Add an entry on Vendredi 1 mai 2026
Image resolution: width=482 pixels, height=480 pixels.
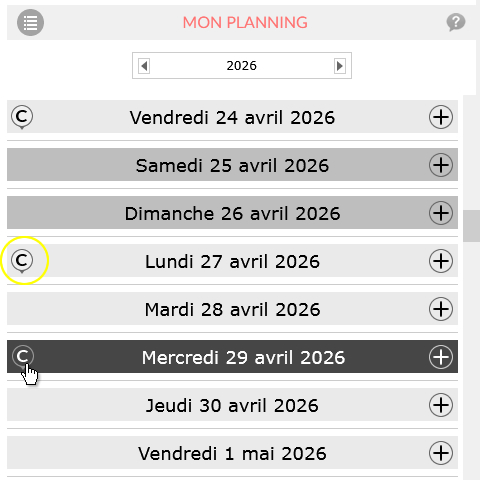coord(441,453)
